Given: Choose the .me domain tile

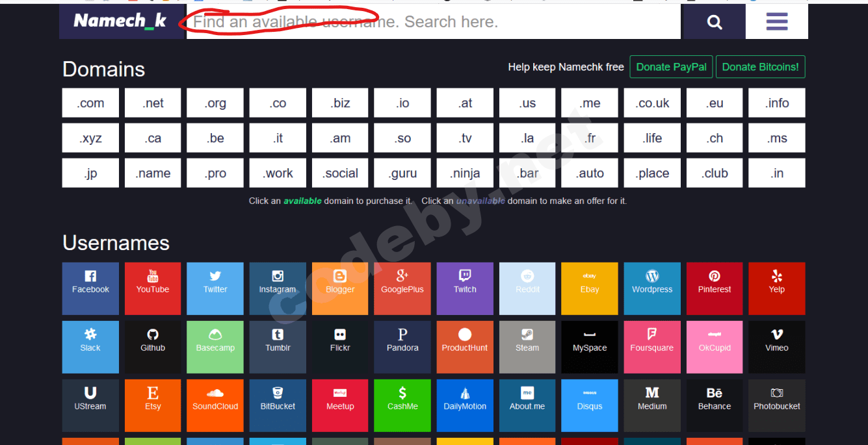Looking at the screenshot, I should 590,103.
